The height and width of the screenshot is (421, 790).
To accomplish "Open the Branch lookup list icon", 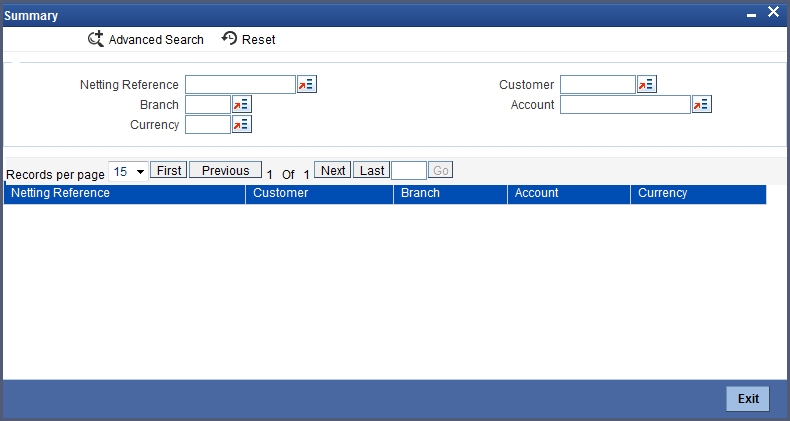I will (242, 105).
